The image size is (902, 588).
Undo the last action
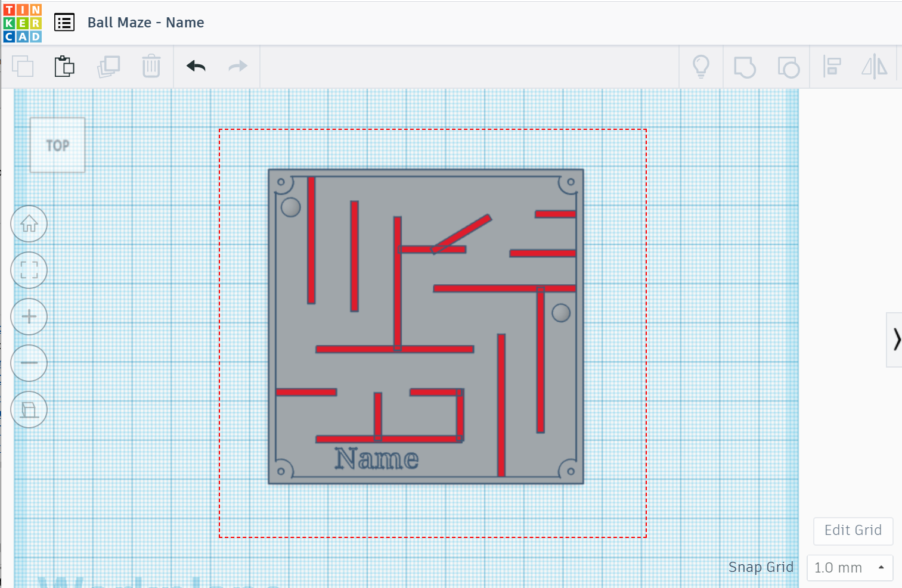[196, 66]
